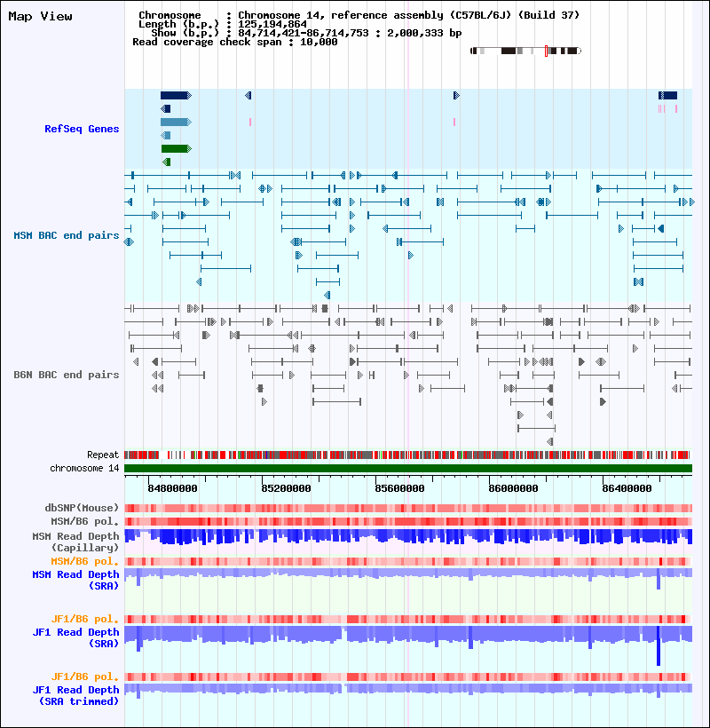Click the 84800000 axis coordinate label
The height and width of the screenshot is (728, 710).
click(173, 488)
